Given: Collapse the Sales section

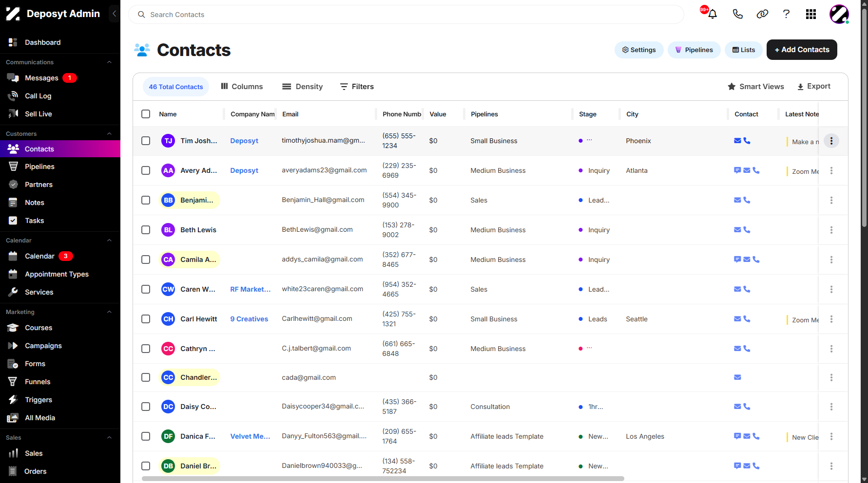Looking at the screenshot, I should (109, 438).
